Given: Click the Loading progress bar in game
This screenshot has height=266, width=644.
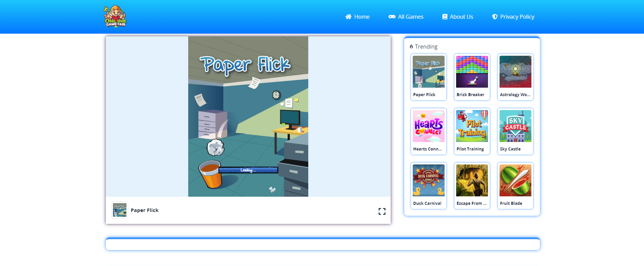Looking at the screenshot, I should click(248, 170).
